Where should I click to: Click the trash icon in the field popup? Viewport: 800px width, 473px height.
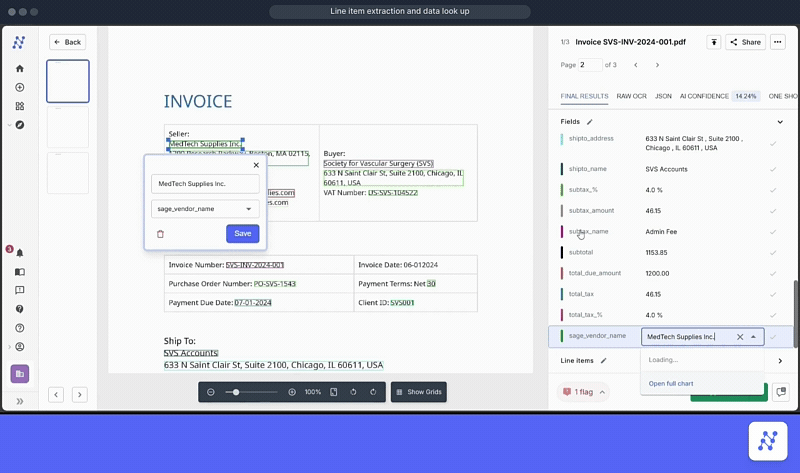[160, 234]
